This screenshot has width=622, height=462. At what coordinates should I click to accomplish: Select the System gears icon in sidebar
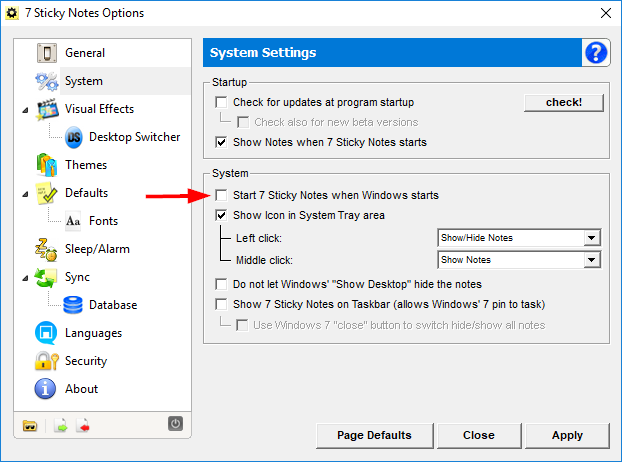coord(47,81)
